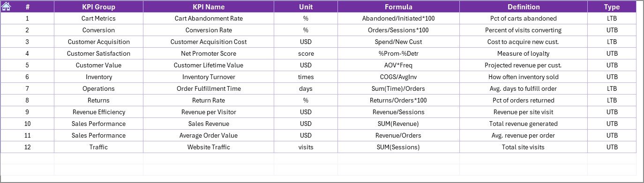Select the Revenue Efficiency group cell
644x183 pixels.
pyautogui.click(x=98, y=112)
